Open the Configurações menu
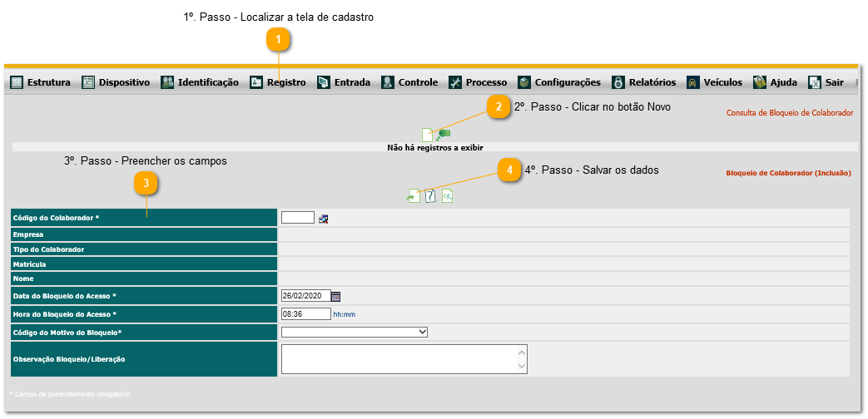Screen dimensions: 868x419 click(559, 82)
